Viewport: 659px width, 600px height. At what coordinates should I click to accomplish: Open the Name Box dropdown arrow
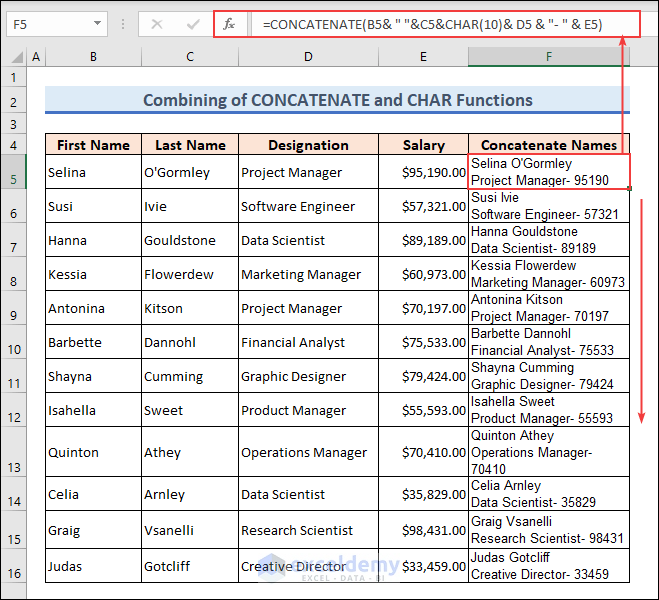[97, 24]
